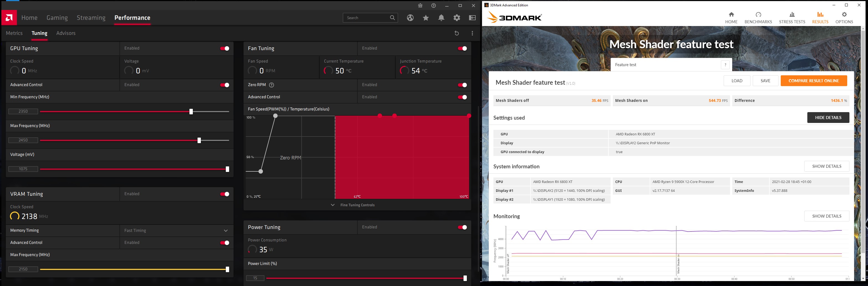868x286 pixels.
Task: Click the GPU Max Frequency slider handle
Action: click(199, 140)
